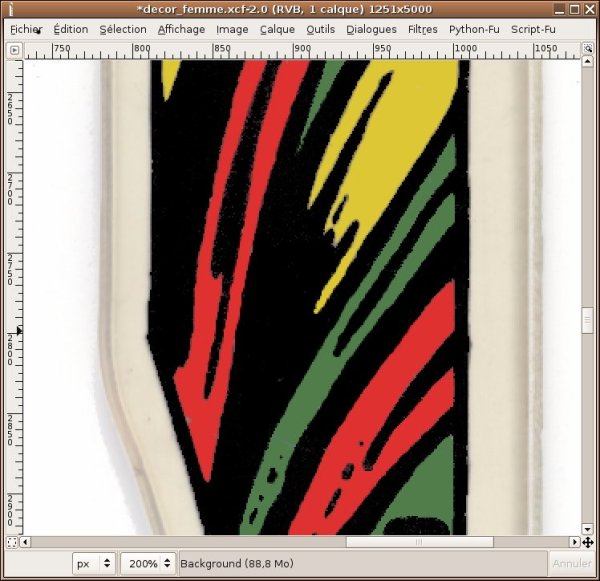The width and height of the screenshot is (600, 581).
Task: Open the Fichier menu
Action: click(x=27, y=29)
